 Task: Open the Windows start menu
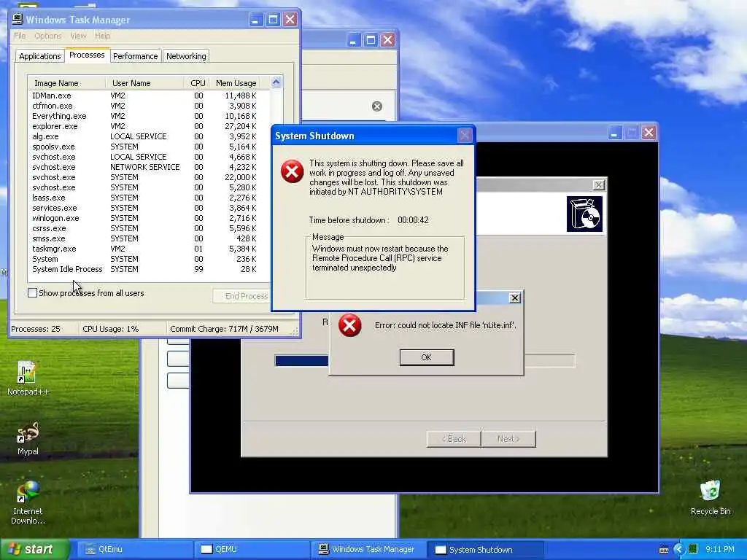pyautogui.click(x=34, y=550)
